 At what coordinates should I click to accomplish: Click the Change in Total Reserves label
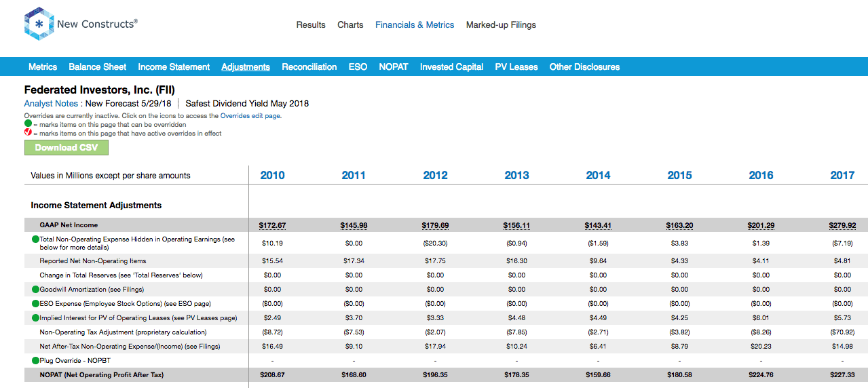click(x=121, y=275)
